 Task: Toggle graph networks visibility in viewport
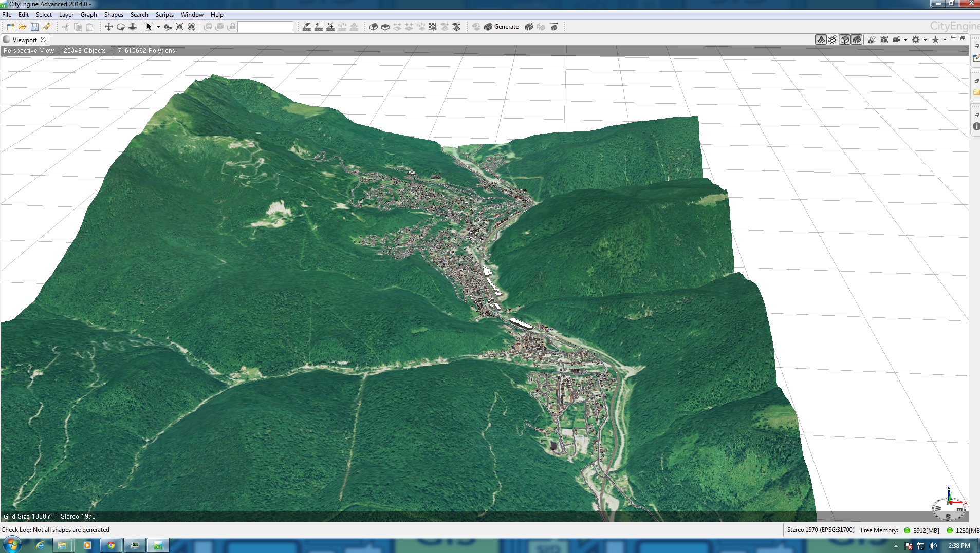coord(833,40)
